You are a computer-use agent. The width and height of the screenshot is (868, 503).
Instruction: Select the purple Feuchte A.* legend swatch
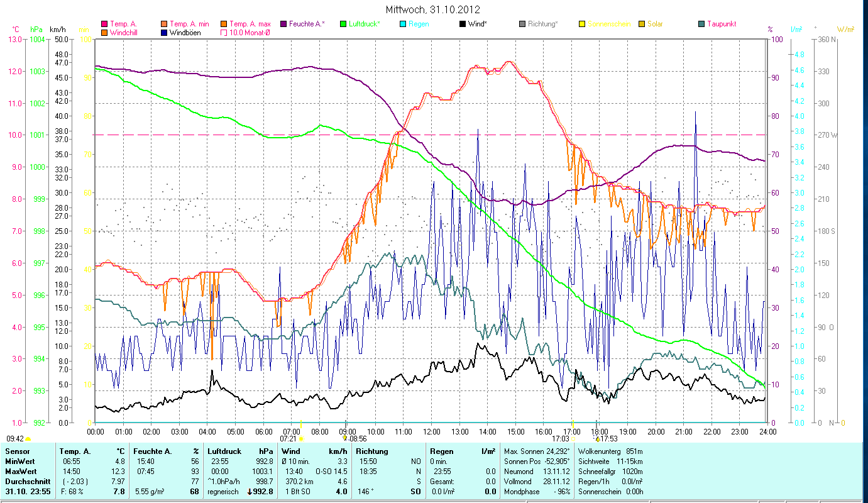pyautogui.click(x=283, y=24)
